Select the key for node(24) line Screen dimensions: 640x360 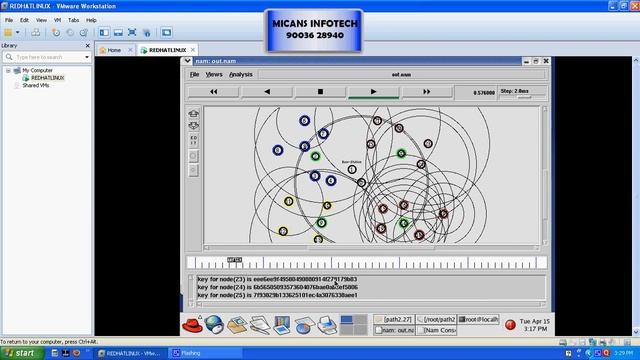coord(278,287)
